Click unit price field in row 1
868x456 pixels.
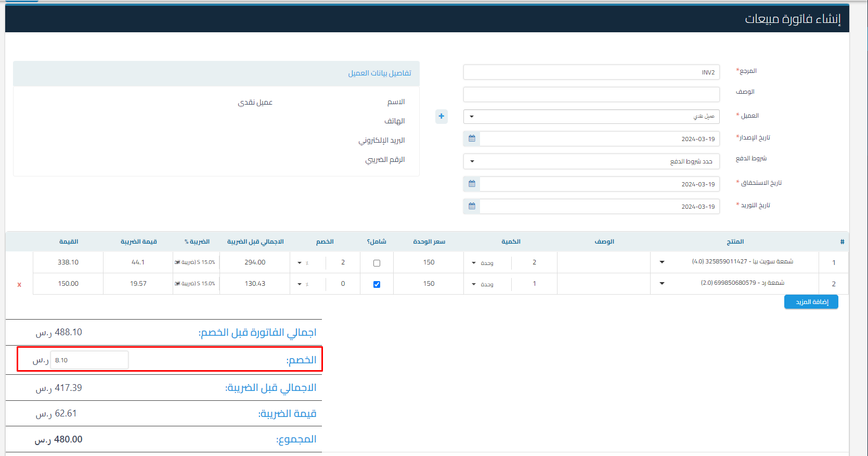click(429, 262)
